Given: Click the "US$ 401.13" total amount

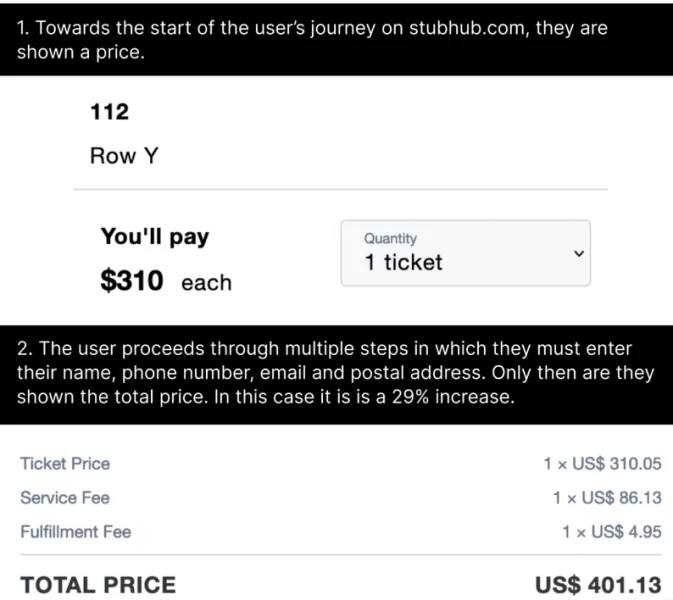Looking at the screenshot, I should pos(598,585).
